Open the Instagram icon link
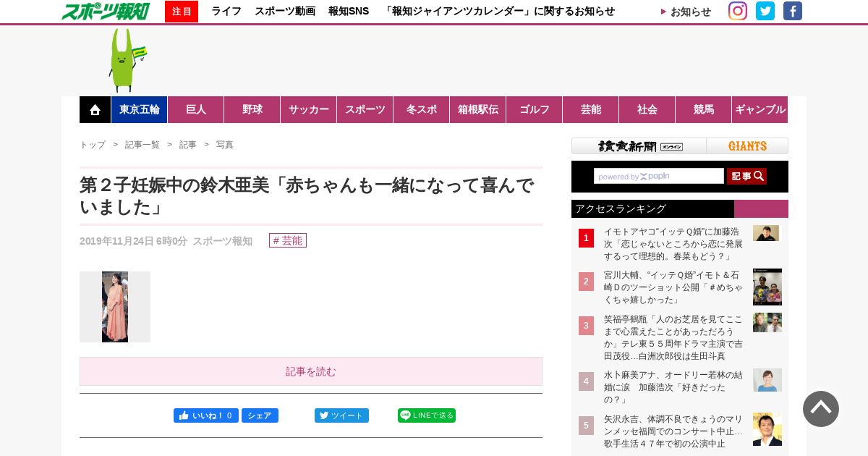The image size is (868, 456). [738, 11]
